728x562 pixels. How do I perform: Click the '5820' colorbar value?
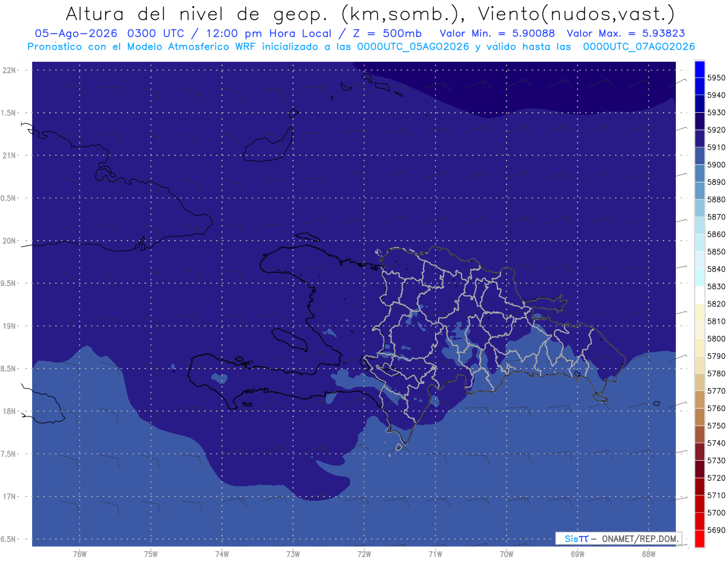(716, 304)
